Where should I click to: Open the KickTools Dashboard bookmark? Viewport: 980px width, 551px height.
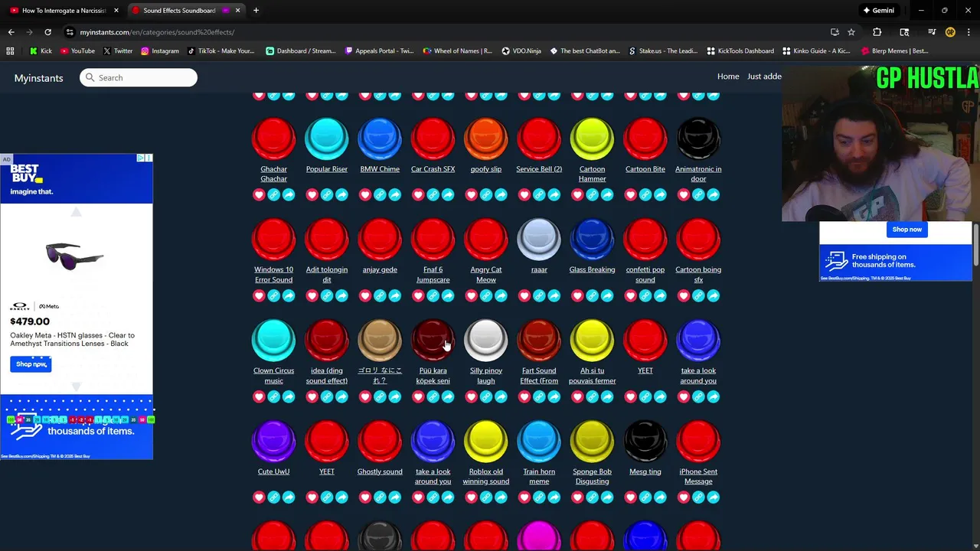740,51
